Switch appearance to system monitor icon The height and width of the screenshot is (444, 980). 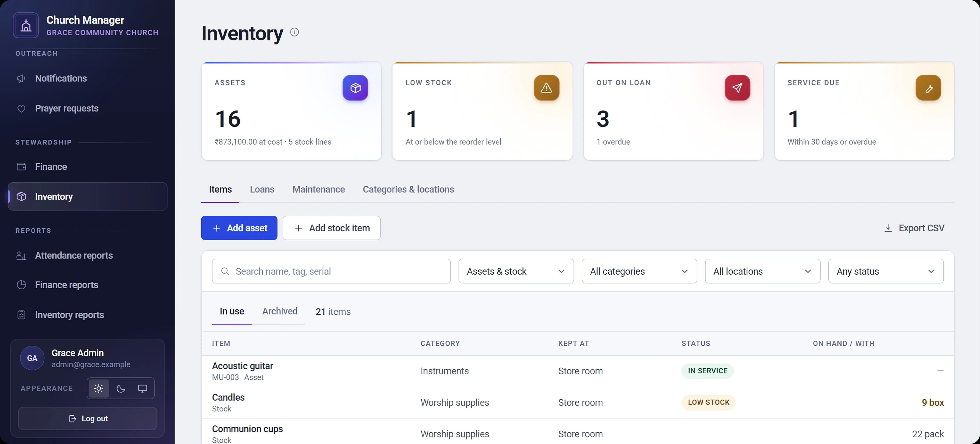tap(142, 388)
